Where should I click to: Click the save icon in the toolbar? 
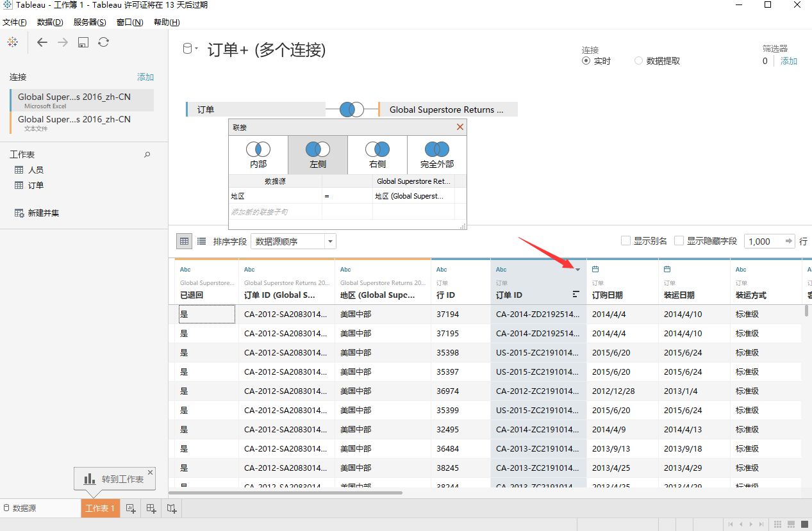click(83, 42)
